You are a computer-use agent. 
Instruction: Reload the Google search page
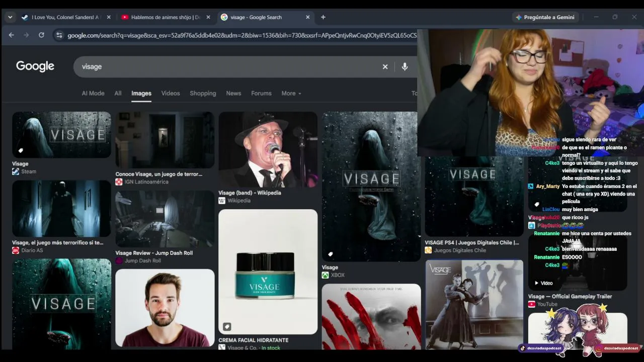tap(41, 35)
